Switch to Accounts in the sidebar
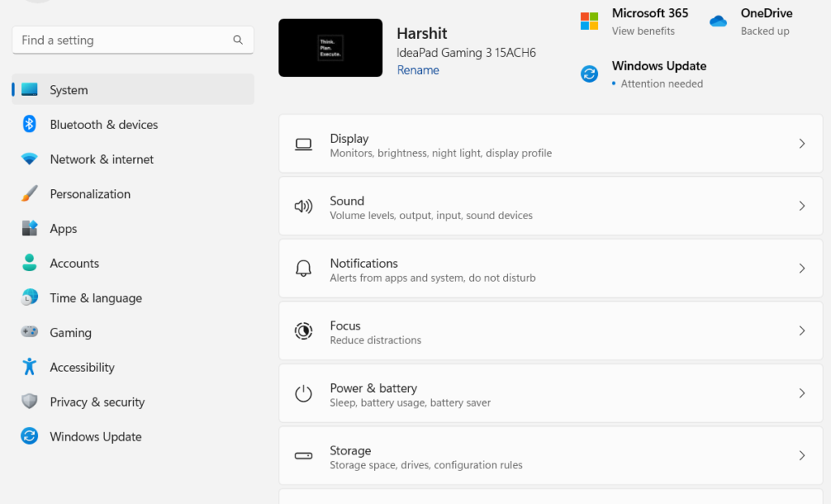The width and height of the screenshot is (831, 504). click(x=74, y=264)
